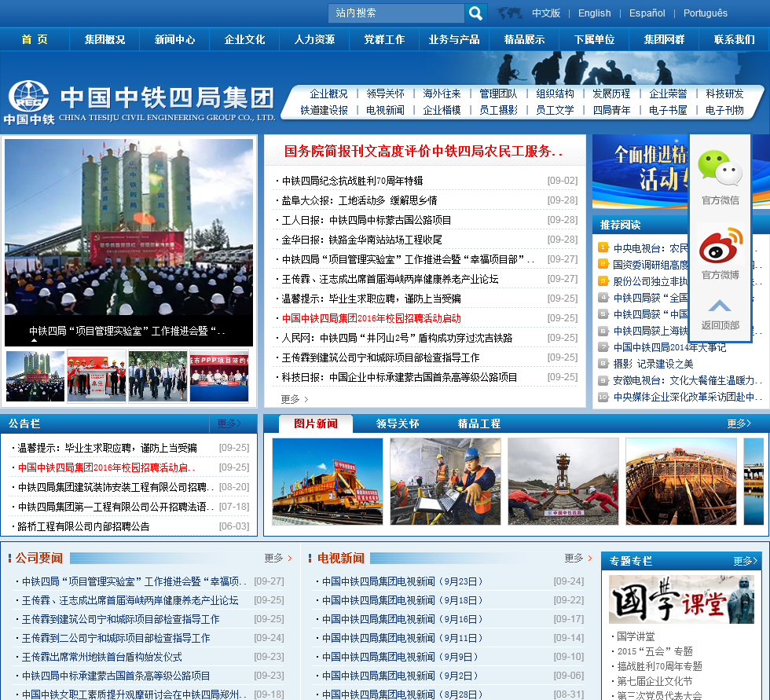Switch language to Español
Viewport: 770px width, 700px height.
647,13
